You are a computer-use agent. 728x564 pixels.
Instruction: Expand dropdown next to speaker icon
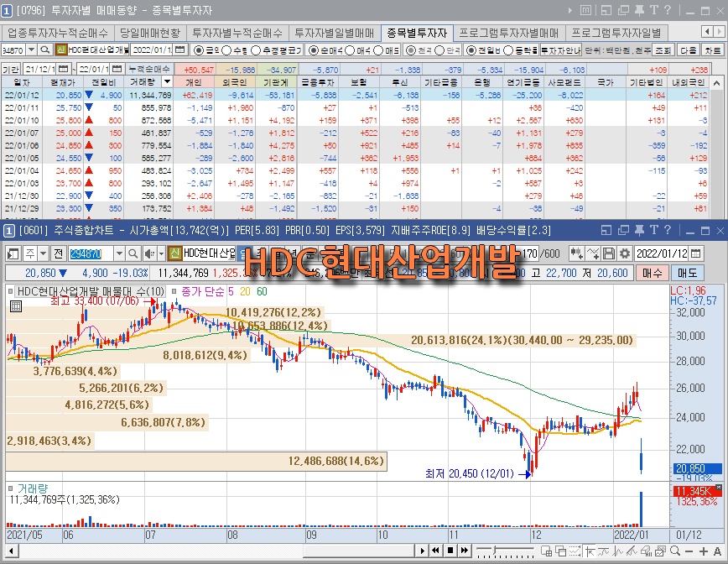[x=161, y=253]
